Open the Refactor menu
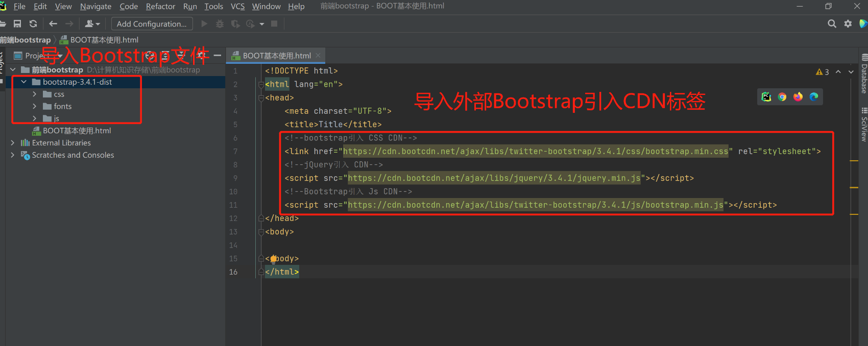 coord(160,6)
